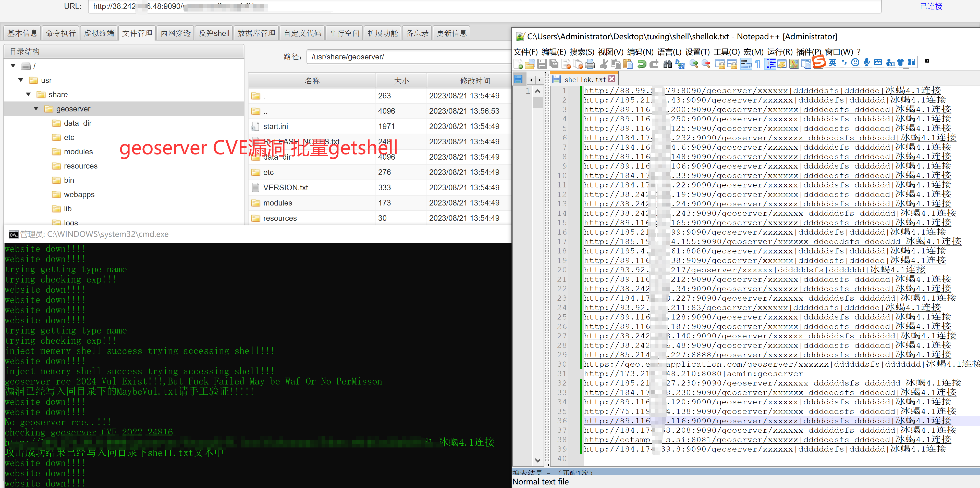Click Notepad++ Replace icon

tap(680, 64)
